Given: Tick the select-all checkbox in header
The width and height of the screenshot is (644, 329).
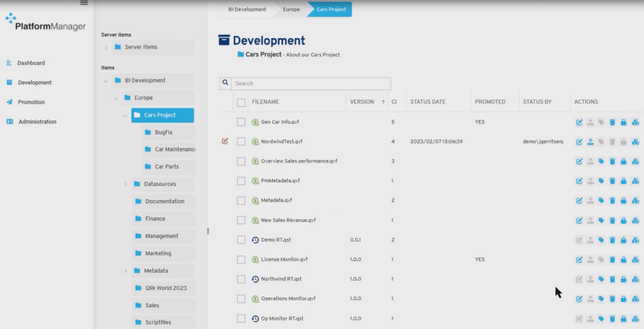Looking at the screenshot, I should point(241,102).
